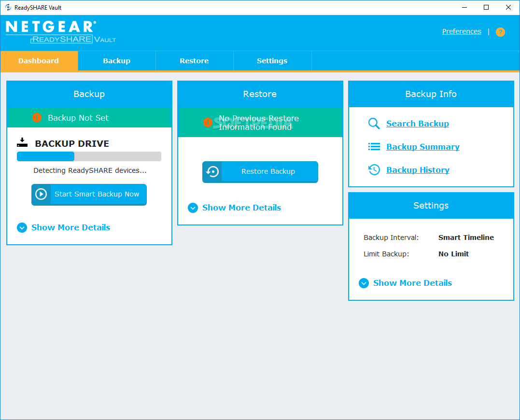Screen dimensions: 520x420
Task: Click the restore arrow icon on Restore Backup
Action: (212, 171)
